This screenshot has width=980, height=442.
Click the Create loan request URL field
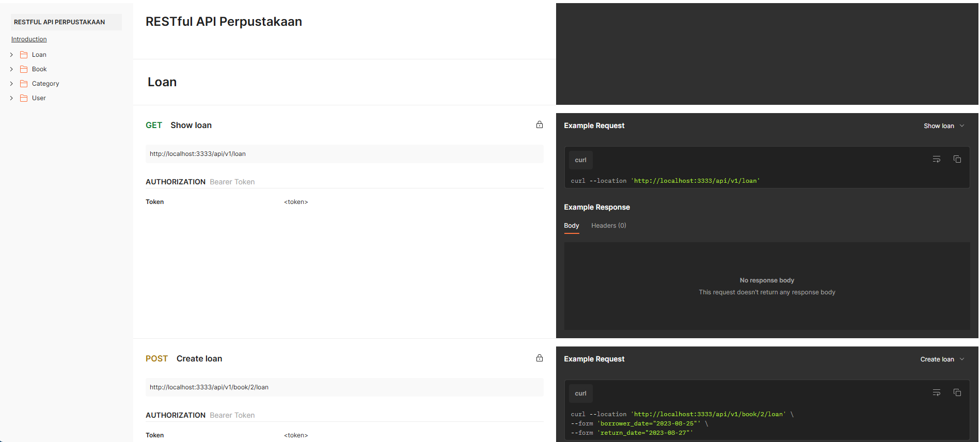coord(344,387)
